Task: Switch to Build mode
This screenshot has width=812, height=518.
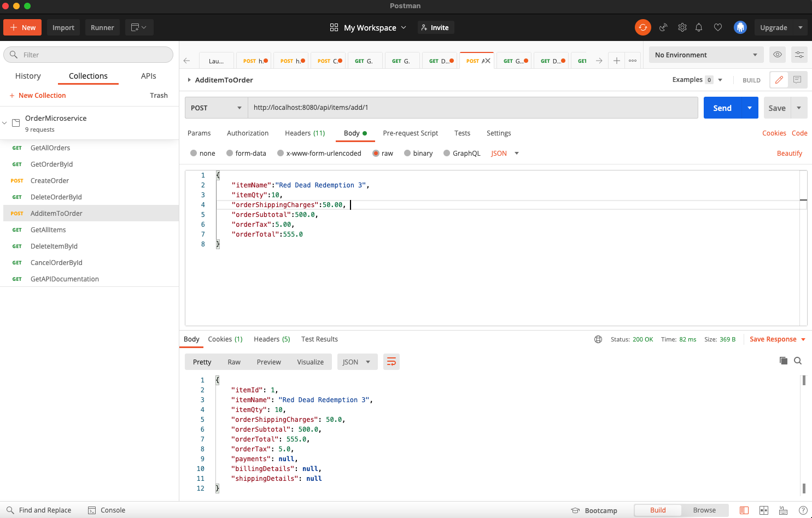Action: pyautogui.click(x=658, y=510)
